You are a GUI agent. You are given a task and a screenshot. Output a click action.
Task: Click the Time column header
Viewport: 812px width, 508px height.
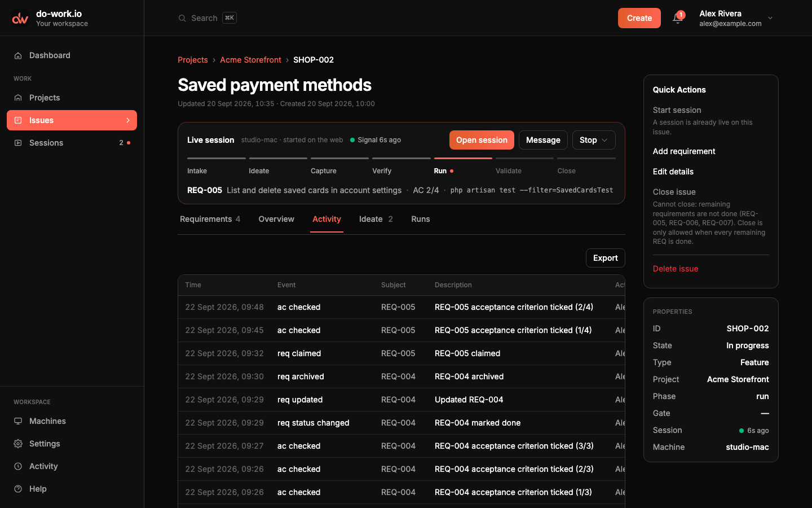coord(193,285)
